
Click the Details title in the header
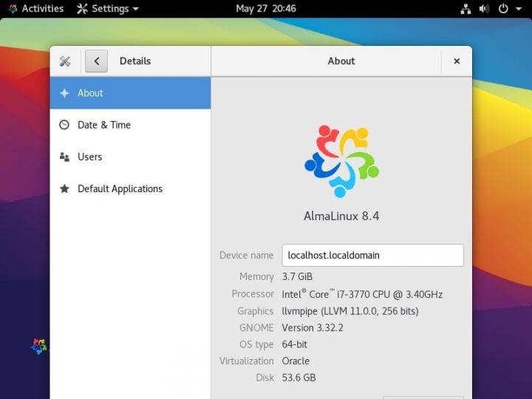tap(135, 61)
